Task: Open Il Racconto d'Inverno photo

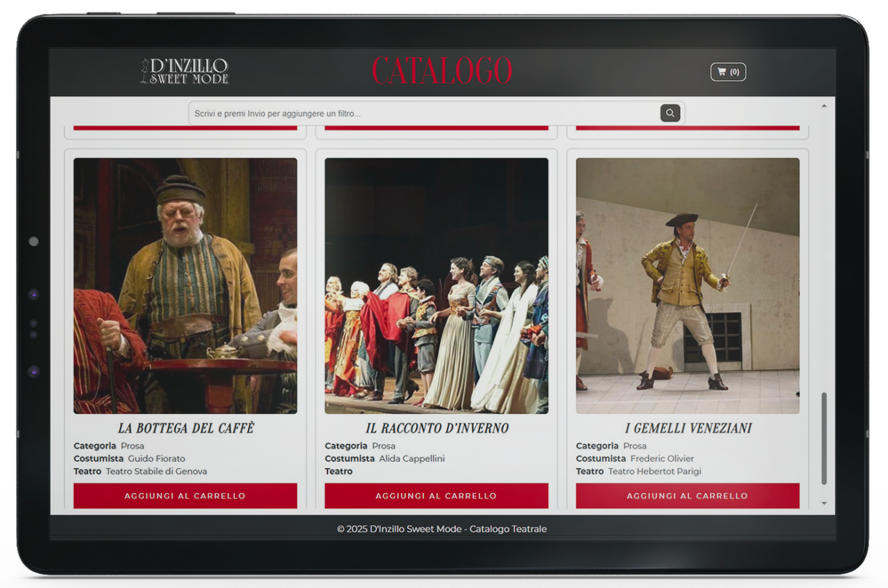Action: tap(436, 286)
